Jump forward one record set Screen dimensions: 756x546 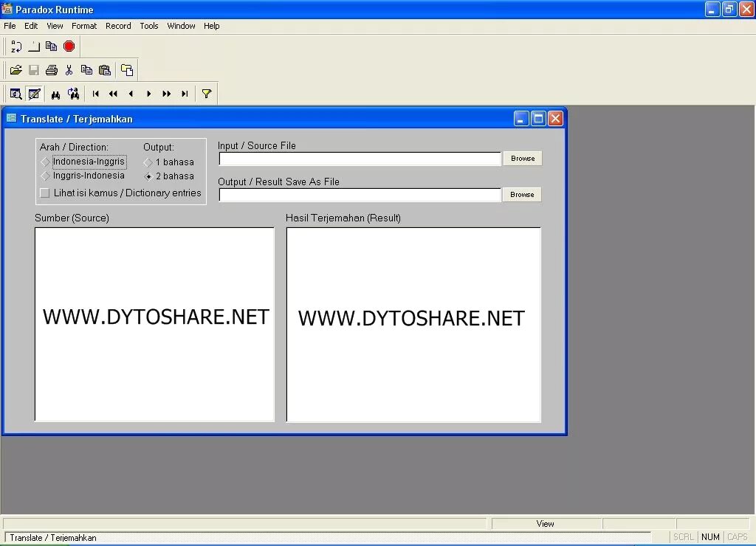166,94
